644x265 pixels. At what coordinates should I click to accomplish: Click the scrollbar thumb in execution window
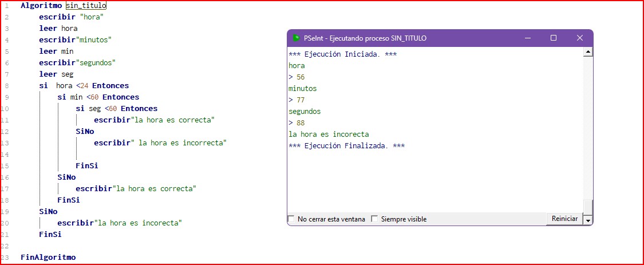588,206
